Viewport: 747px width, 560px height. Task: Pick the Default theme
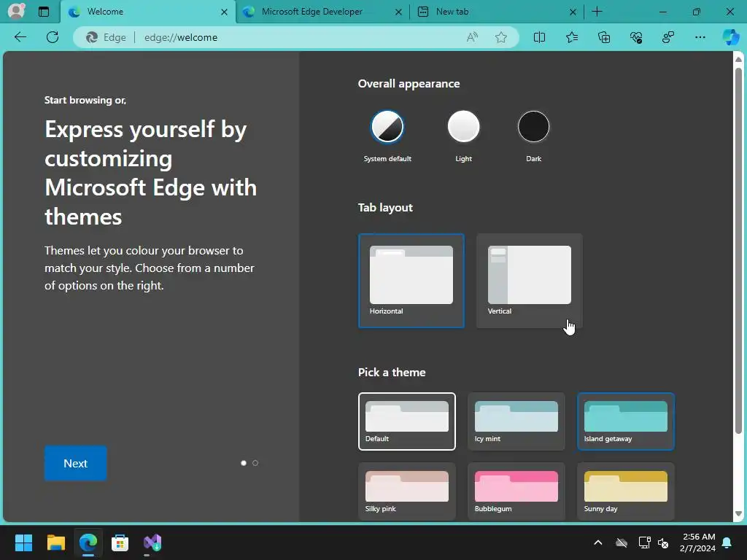[407, 421]
